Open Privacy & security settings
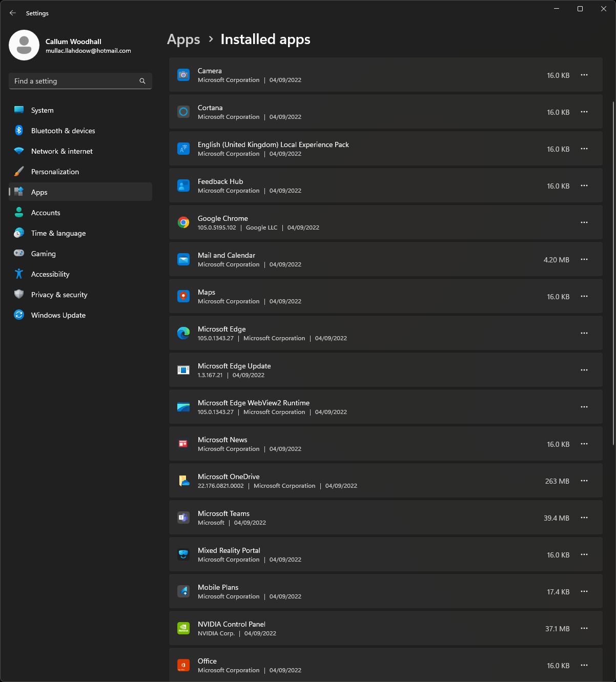Image resolution: width=616 pixels, height=682 pixels. (80, 295)
